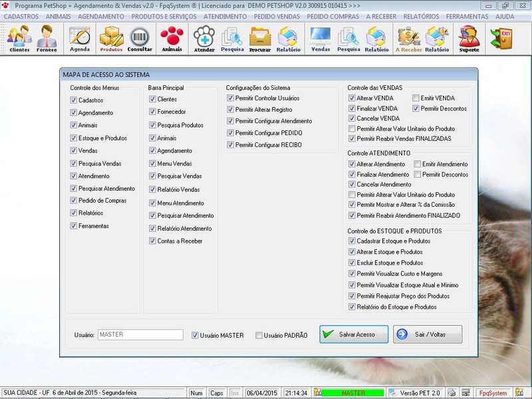Toggle Permitir Reabrir Vendas FINALIZADAS
The width and height of the screenshot is (532, 399).
pyautogui.click(x=352, y=139)
